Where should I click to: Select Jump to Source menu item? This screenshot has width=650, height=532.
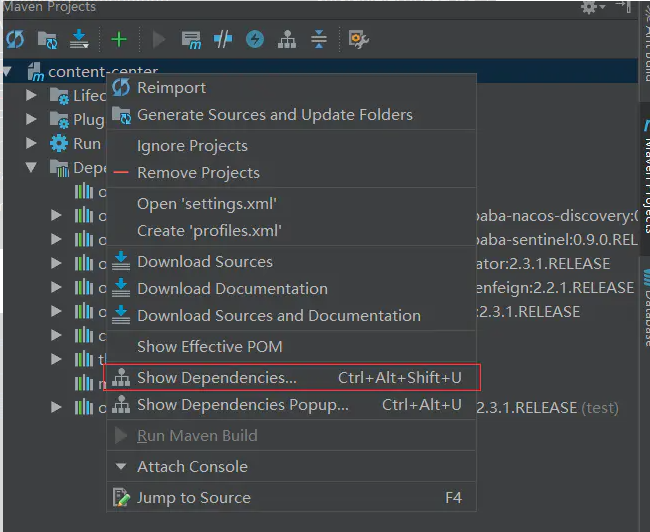tap(291, 498)
